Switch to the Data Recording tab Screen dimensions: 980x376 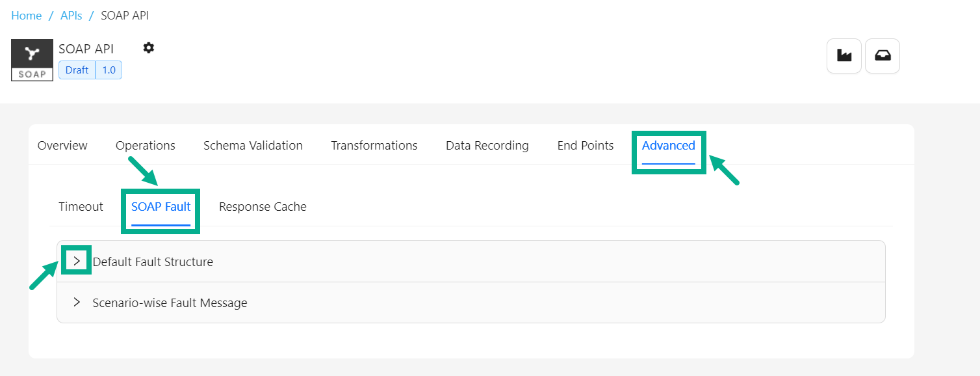tap(487, 146)
